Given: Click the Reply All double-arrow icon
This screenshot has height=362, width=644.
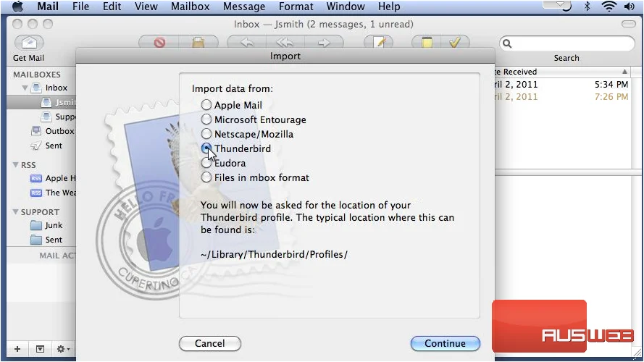Looking at the screenshot, I should click(285, 43).
